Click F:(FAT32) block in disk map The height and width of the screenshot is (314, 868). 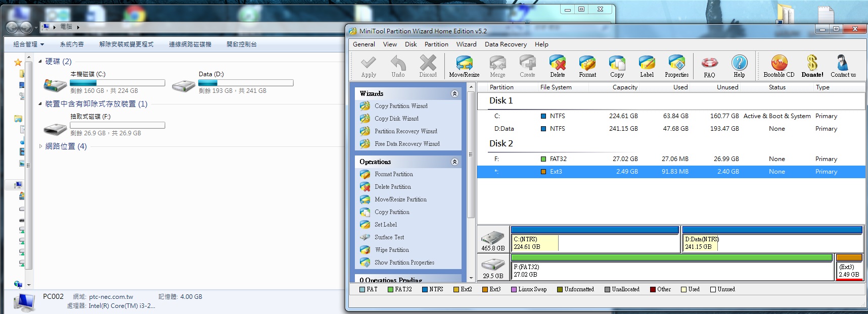672,268
